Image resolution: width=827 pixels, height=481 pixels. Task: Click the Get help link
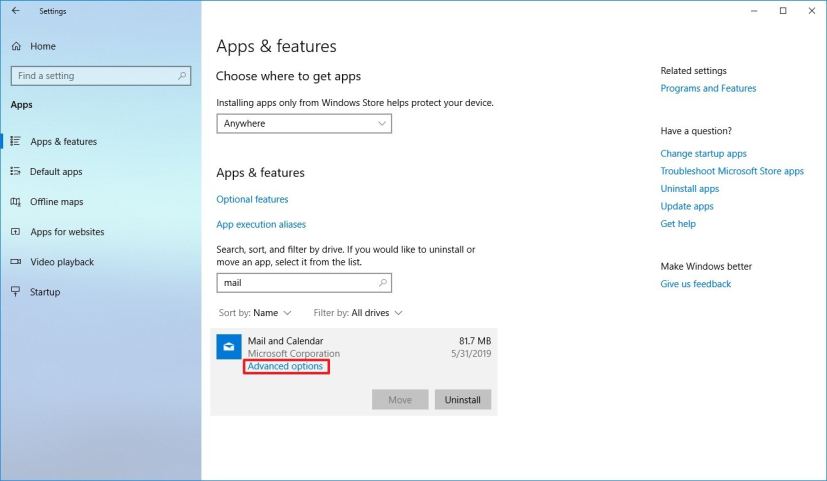[678, 224]
